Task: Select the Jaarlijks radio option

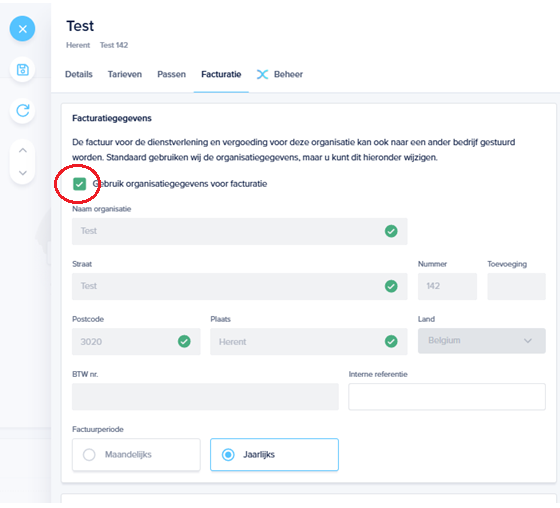Action: [x=274, y=455]
